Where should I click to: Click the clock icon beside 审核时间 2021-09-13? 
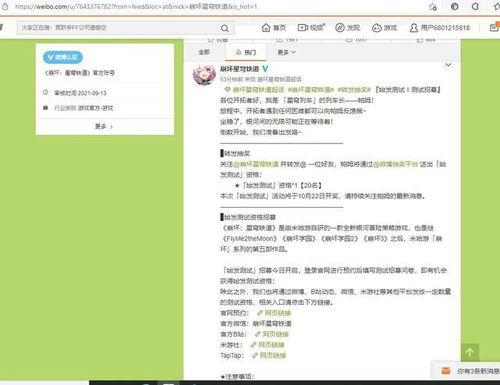coord(46,92)
